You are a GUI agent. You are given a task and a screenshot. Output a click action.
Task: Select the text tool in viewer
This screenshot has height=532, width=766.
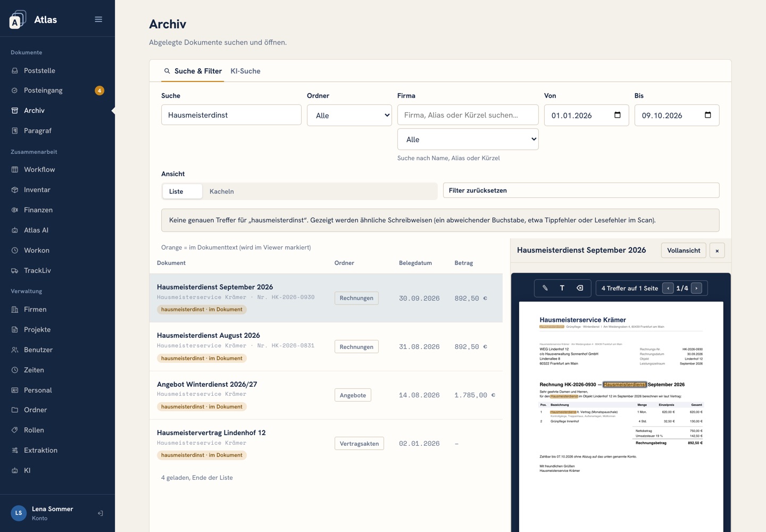tap(562, 288)
